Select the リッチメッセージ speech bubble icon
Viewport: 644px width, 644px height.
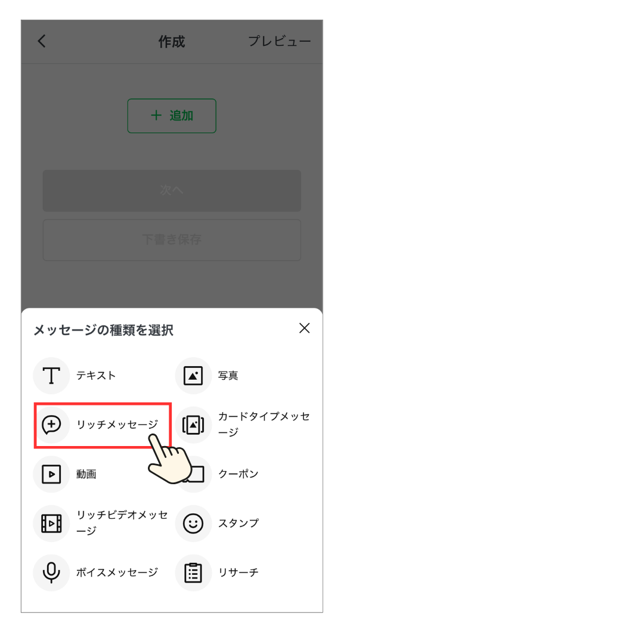(x=51, y=425)
